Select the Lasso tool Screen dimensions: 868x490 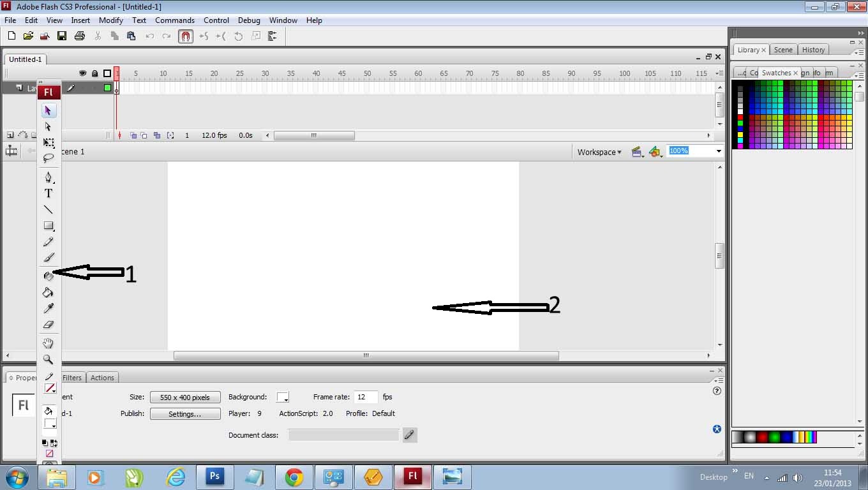click(x=48, y=158)
